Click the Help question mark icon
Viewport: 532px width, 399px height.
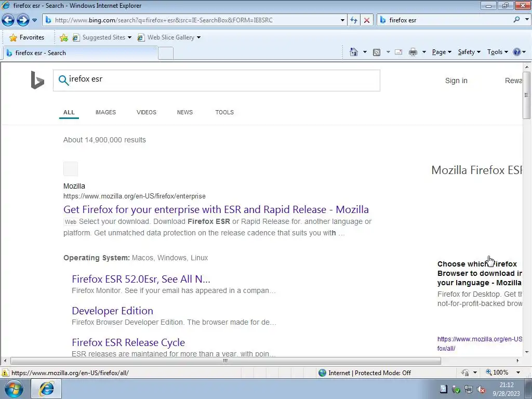pos(516,52)
